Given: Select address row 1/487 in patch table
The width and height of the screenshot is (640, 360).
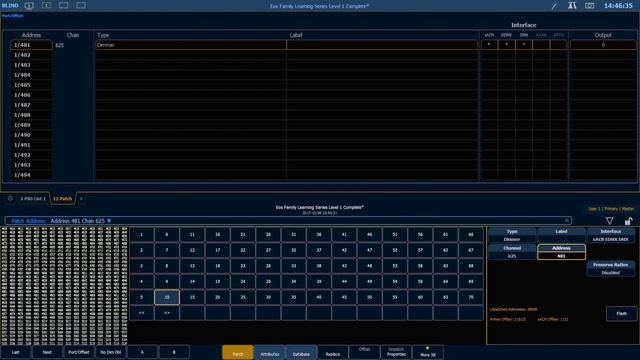Looking at the screenshot, I should point(31,105).
